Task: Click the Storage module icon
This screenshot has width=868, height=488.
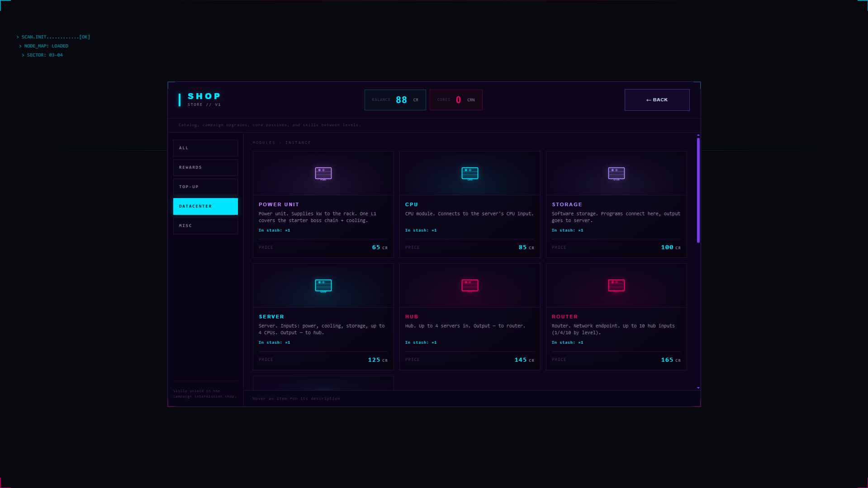Action: click(x=616, y=174)
